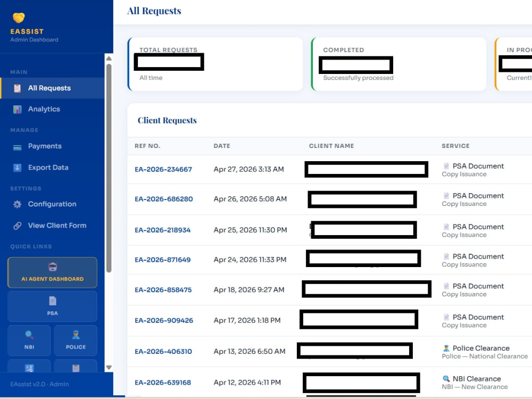532x399 pixels.
Task: Select View Client Form
Action: click(x=52, y=226)
